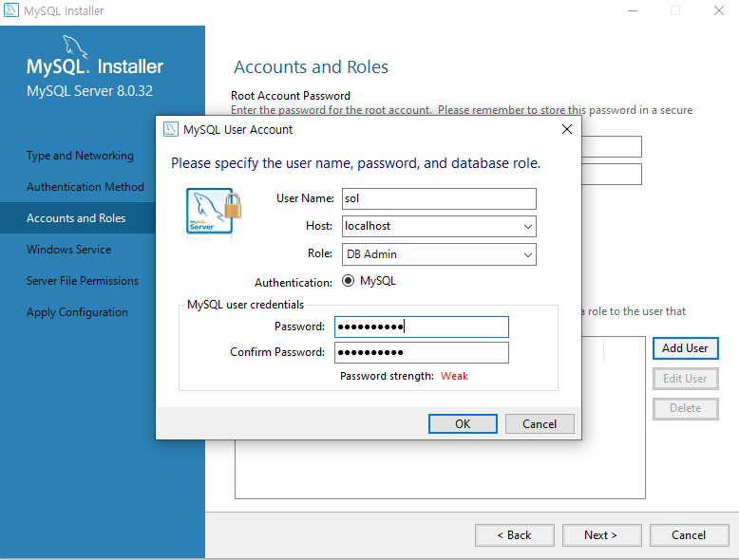Click the 'Accounts and Roles' page heading
This screenshot has width=739, height=560.
311,66
